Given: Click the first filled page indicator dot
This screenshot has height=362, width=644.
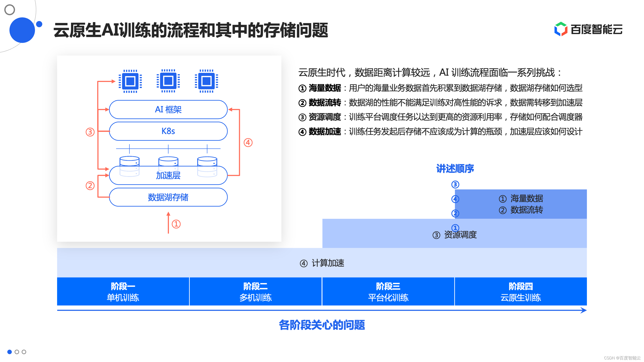Looking at the screenshot, I should click(x=9, y=352).
